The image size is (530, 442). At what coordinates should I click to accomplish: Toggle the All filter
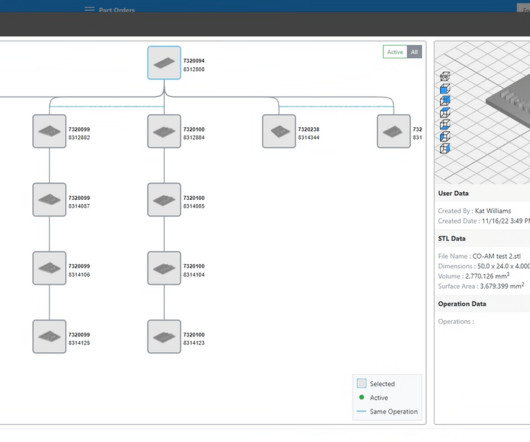pos(414,52)
